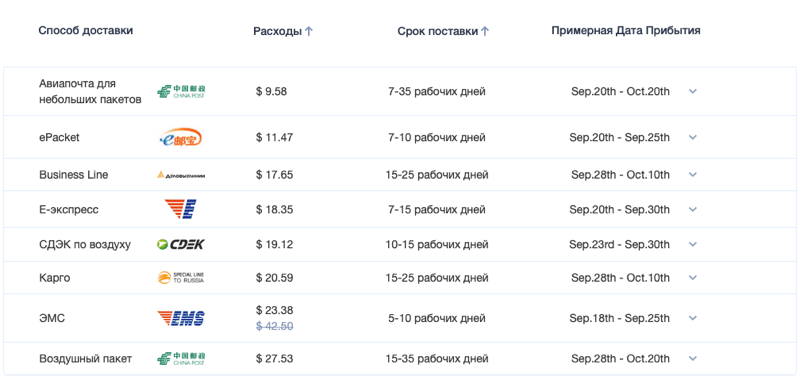Sort by Срок поставки using the arrow icon
The height and width of the screenshot is (380, 800).
[485, 31]
